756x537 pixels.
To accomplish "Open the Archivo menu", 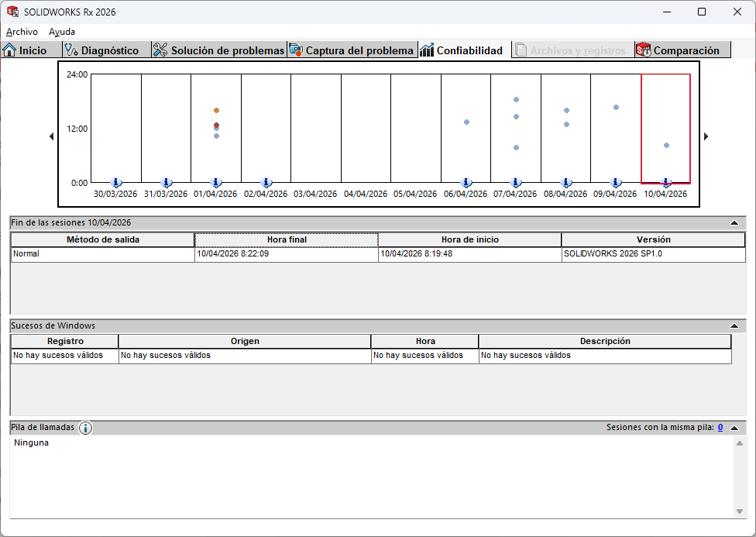I will tap(22, 32).
